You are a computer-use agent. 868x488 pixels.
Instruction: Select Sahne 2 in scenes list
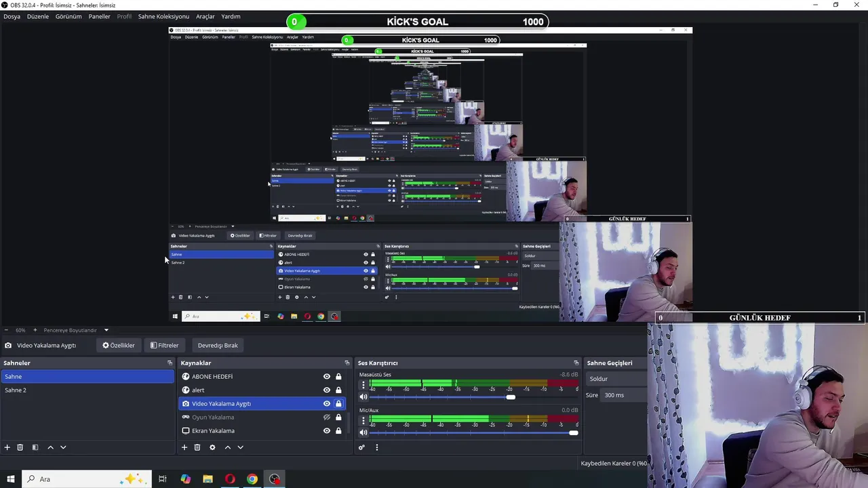click(x=87, y=390)
